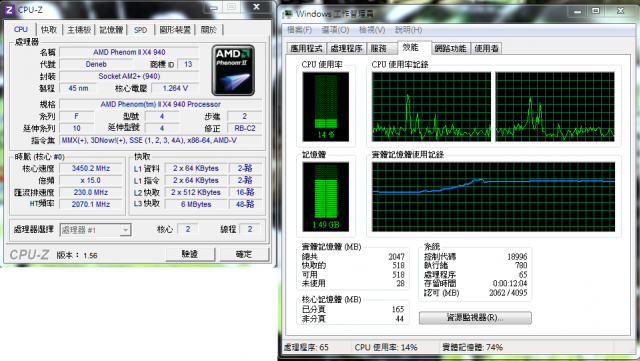Switch to the 處理程序 tab in Task Manager
This screenshot has height=361, width=640.
click(346, 48)
